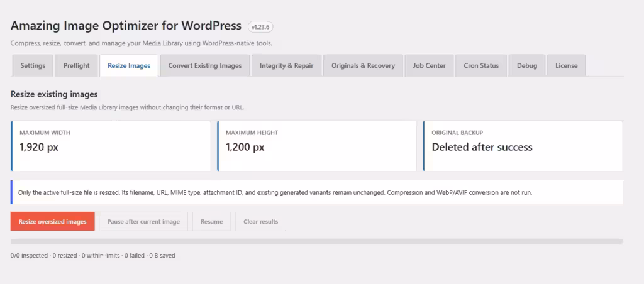Click 'Resize oversized full-size Media Library' description
Screen dimensions: 644x284
[127, 108]
